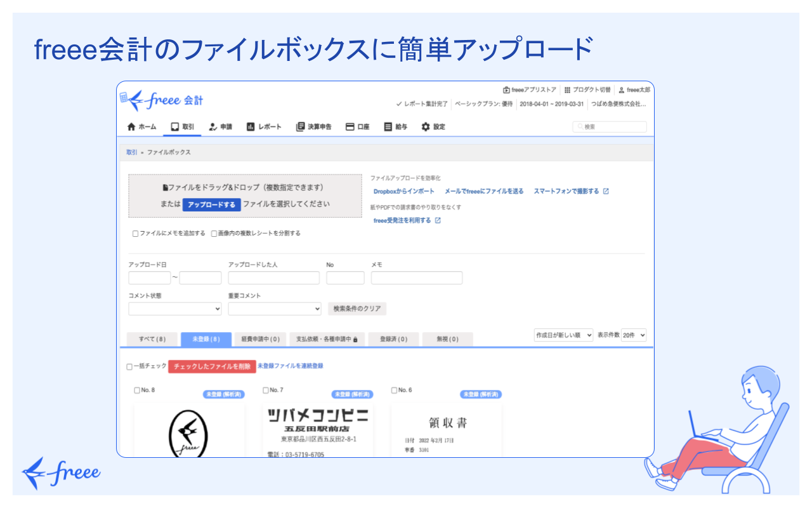812x508 pixels.
Task: Open 設定 with the gear icon
Action: pyautogui.click(x=427, y=126)
